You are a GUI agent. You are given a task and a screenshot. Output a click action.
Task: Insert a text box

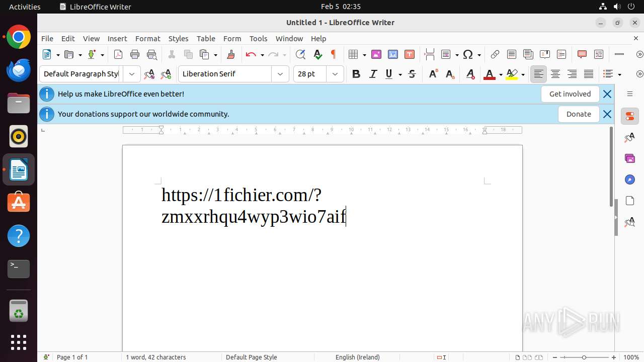tap(409, 54)
